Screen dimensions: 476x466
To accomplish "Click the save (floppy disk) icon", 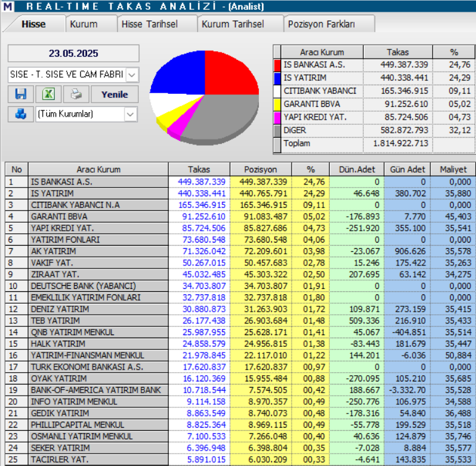I will pos(20,94).
